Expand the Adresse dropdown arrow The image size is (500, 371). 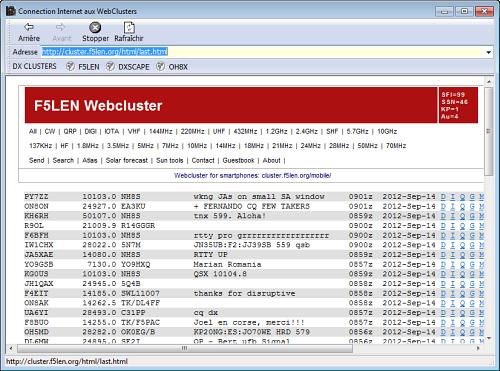click(x=489, y=52)
